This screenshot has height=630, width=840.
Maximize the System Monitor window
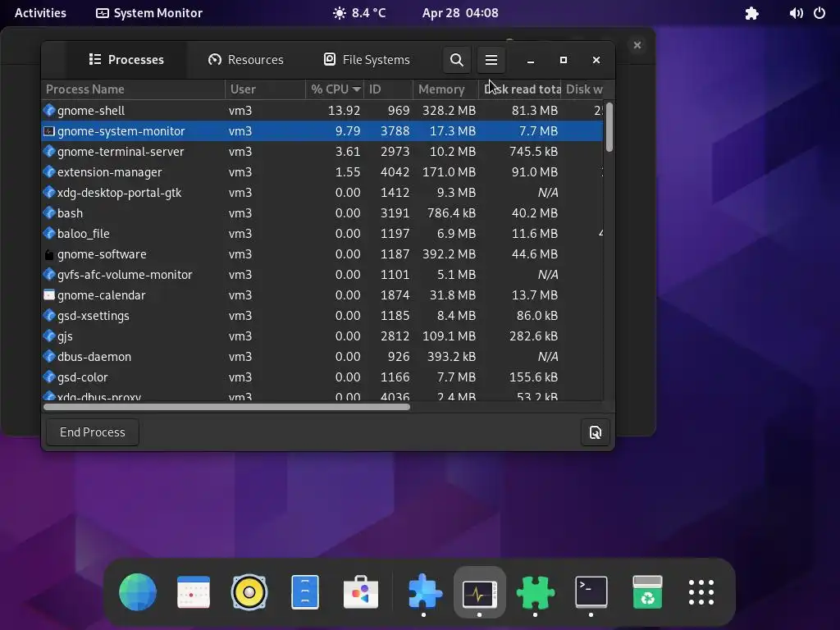point(563,60)
